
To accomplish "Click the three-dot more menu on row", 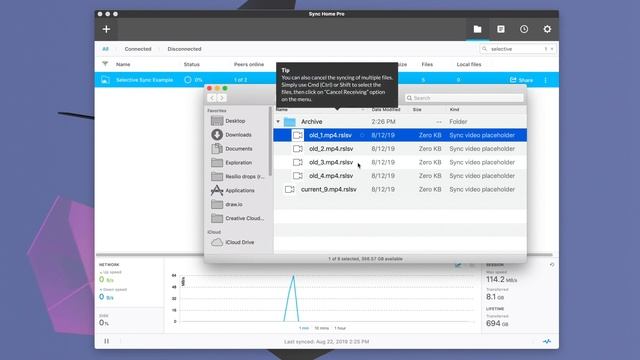I will [545, 80].
